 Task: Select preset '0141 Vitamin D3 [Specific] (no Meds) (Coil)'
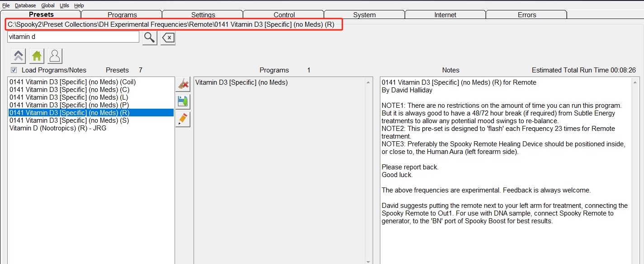(91, 82)
